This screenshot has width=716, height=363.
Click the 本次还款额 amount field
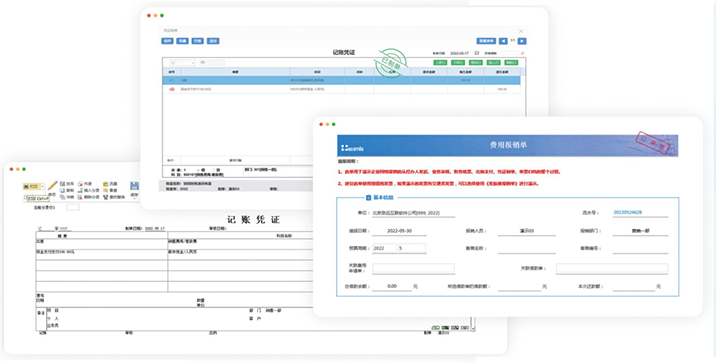point(634,287)
